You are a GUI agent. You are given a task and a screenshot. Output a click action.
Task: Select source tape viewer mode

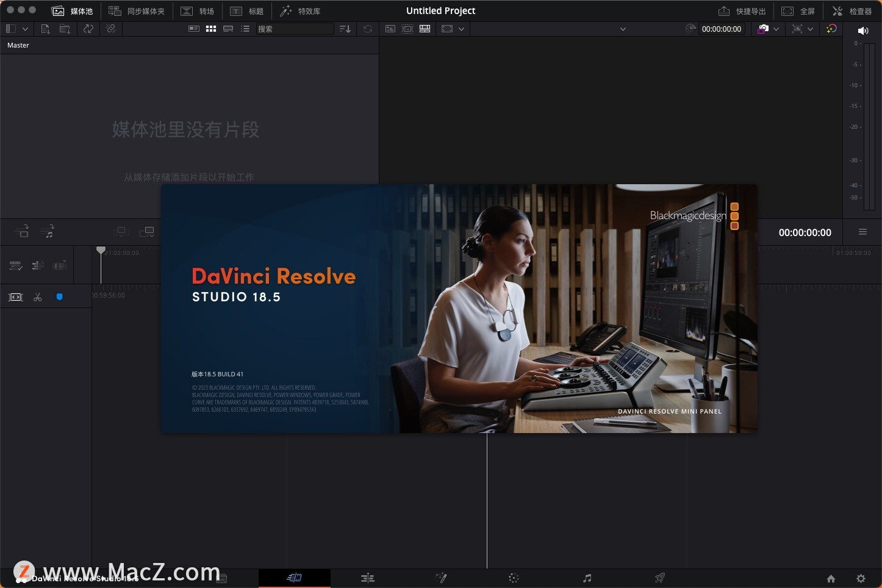pyautogui.click(x=407, y=29)
